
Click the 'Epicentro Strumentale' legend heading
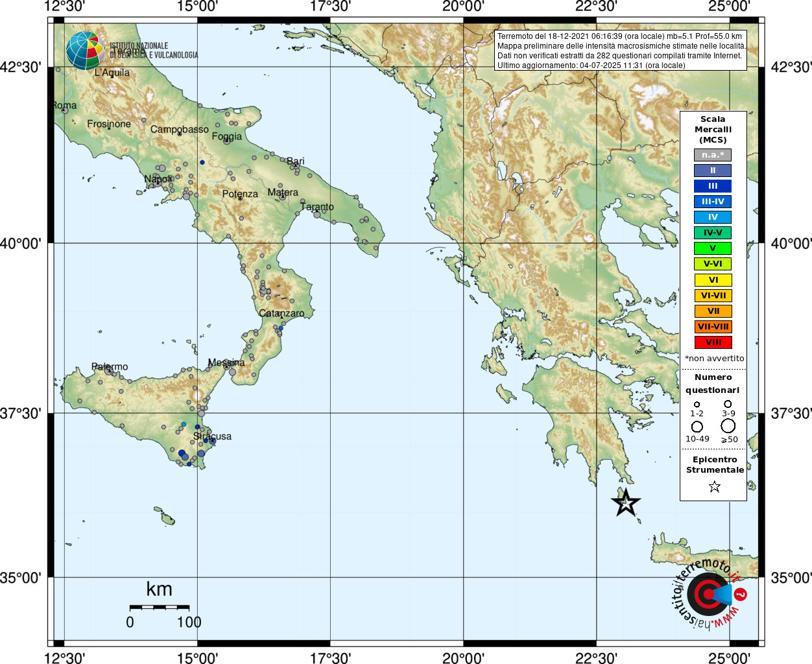tap(715, 465)
